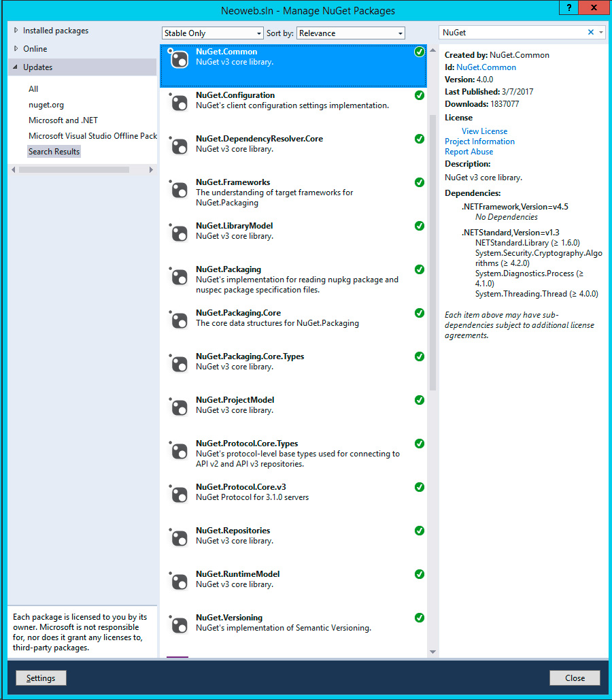Click green checkmark on NuGet.DependencyResolver.Core
The width and height of the screenshot is (612, 700).
420,139
